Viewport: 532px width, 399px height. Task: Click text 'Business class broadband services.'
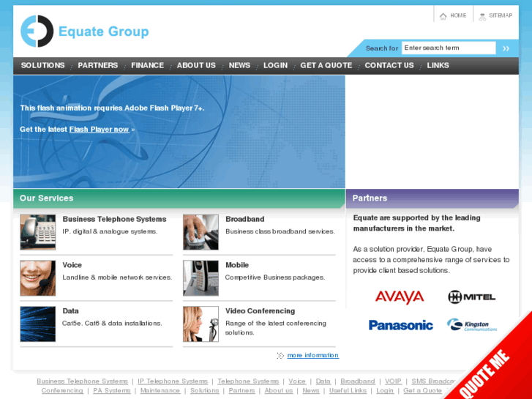click(x=280, y=231)
